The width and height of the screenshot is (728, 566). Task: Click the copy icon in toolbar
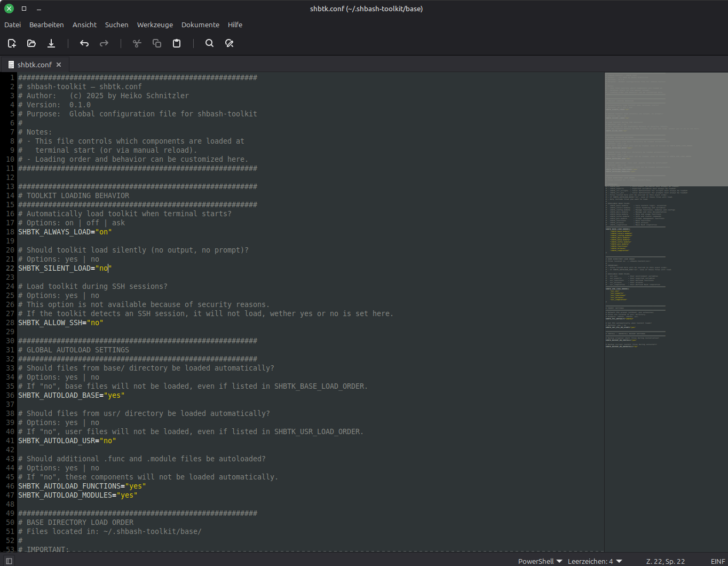(x=157, y=43)
